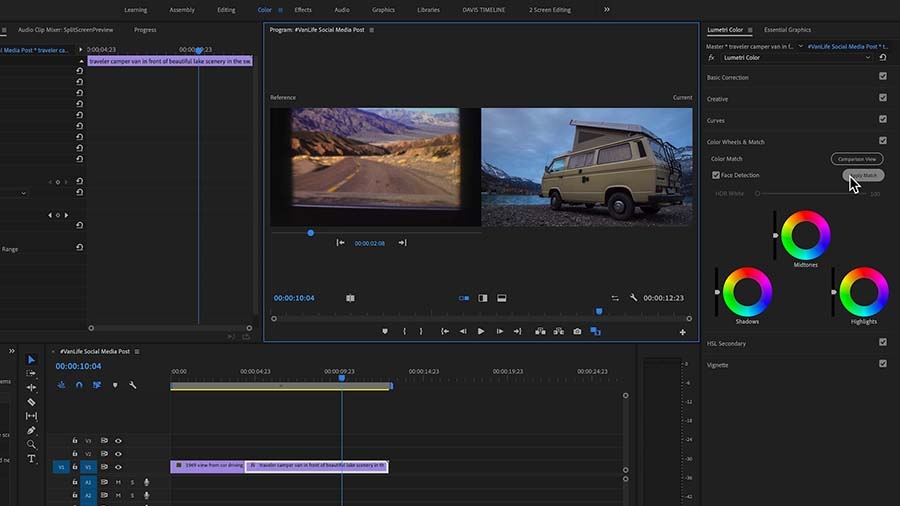Screen dimensions: 900x506
Task: Open Timeline display settings wrench
Action: coord(133,385)
